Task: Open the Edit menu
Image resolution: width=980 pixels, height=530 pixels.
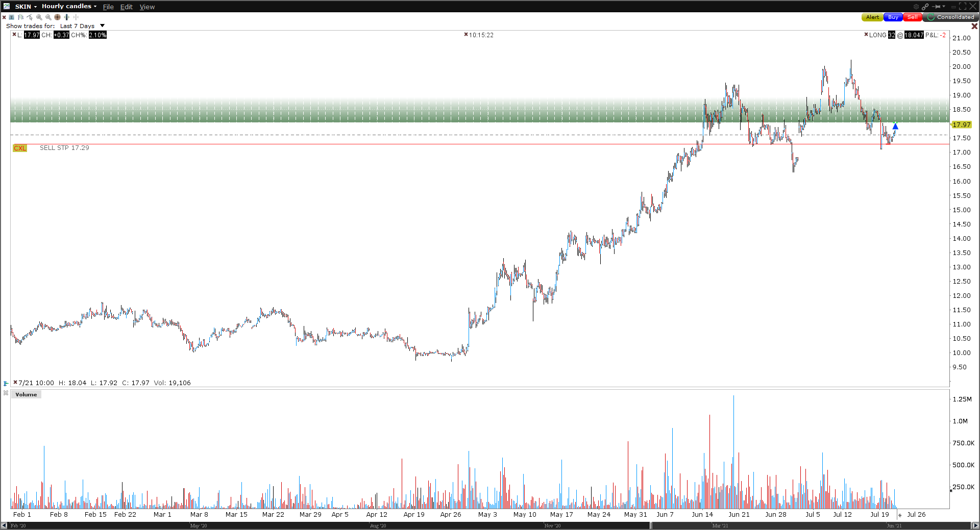Action: pos(127,7)
